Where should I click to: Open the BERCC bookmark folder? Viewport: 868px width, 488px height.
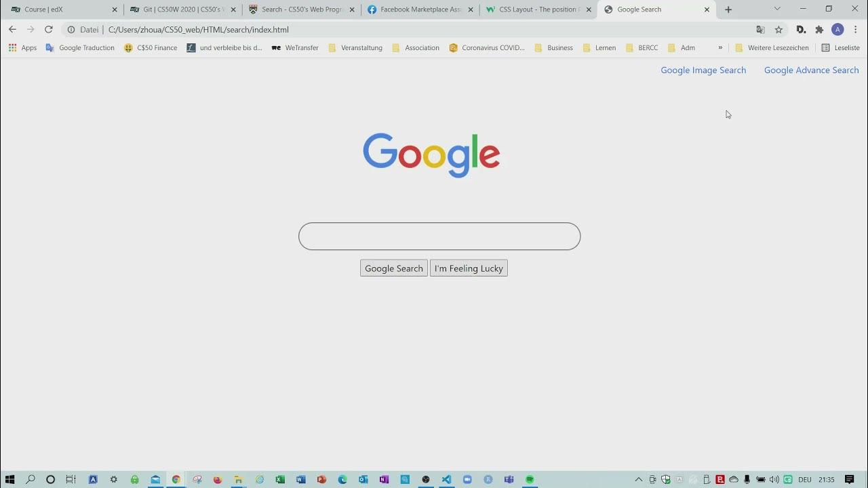tap(642, 48)
